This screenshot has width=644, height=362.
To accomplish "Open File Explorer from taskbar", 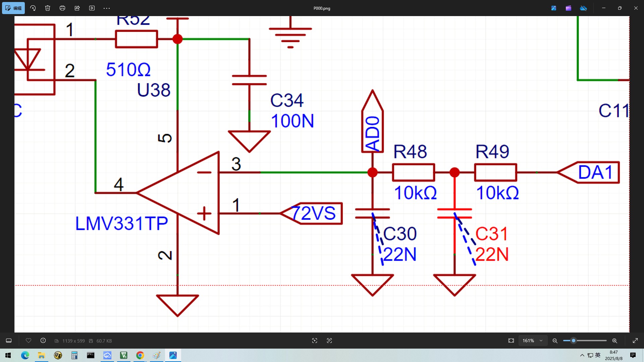I will [x=42, y=355].
